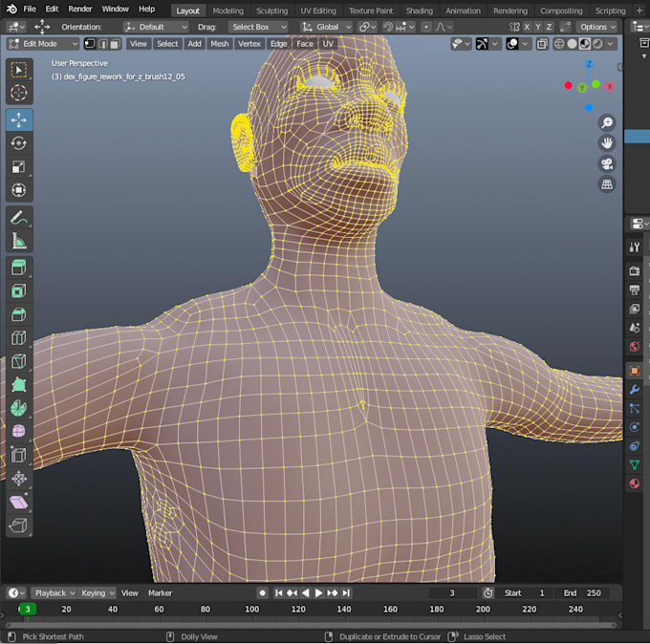The height and width of the screenshot is (644, 650).
Task: Open the Physics properties tab
Action: (635, 427)
